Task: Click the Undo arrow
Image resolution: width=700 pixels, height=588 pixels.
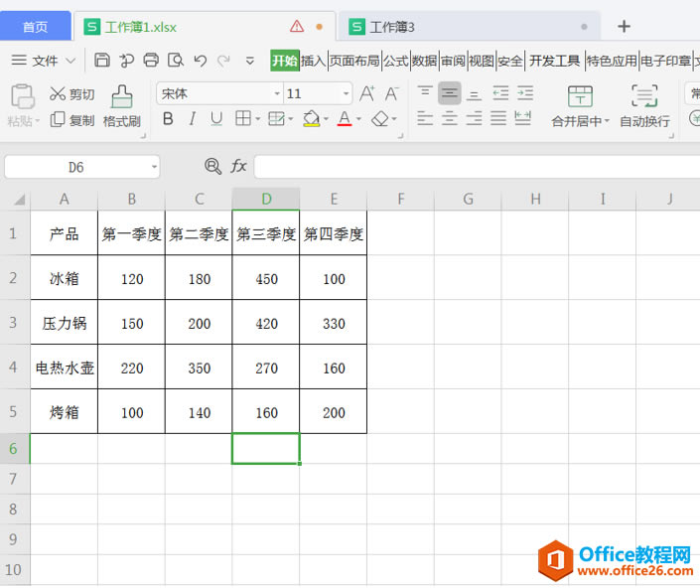Action: pyautogui.click(x=200, y=61)
